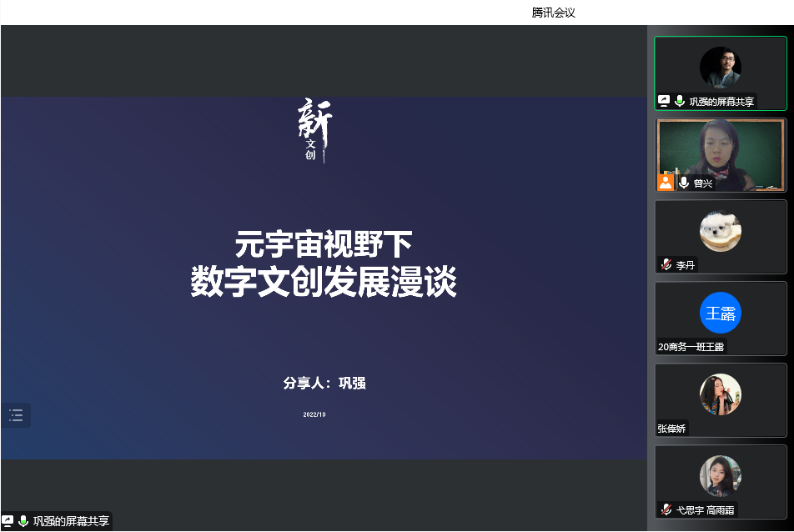794x532 pixels.
Task: Click the green microphone icon in bottom-left label
Action: pyautogui.click(x=23, y=521)
